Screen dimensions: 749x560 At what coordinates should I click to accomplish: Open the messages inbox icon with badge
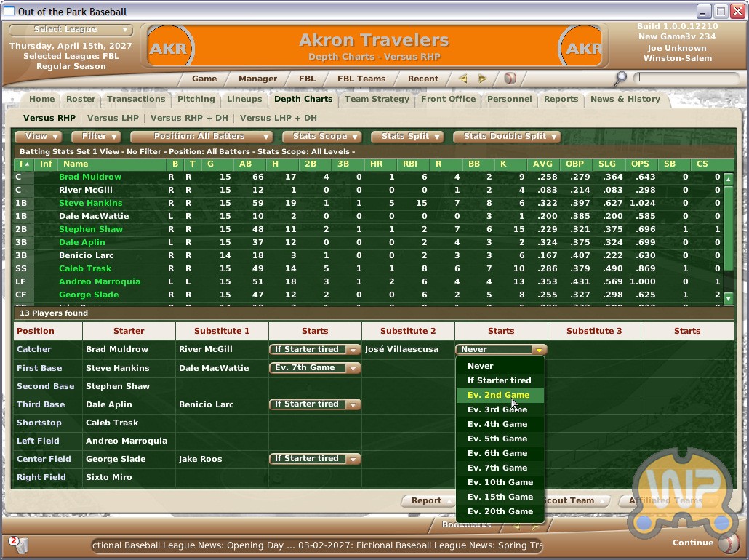point(18,545)
